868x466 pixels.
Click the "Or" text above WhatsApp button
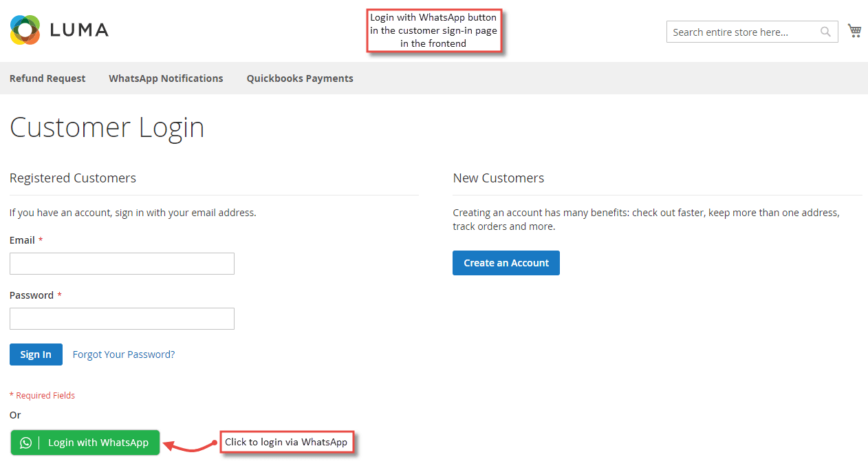click(x=15, y=415)
